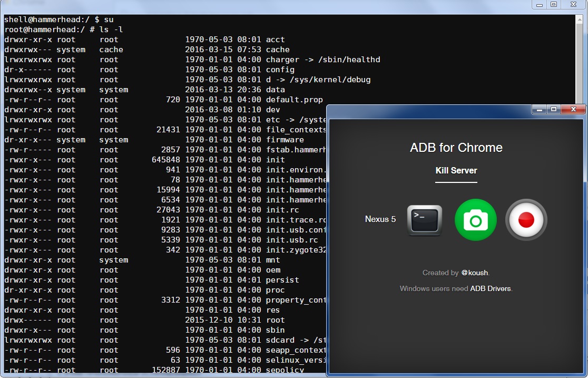Open the shell terminal for Nexus 5
The image size is (588, 378).
click(424, 220)
